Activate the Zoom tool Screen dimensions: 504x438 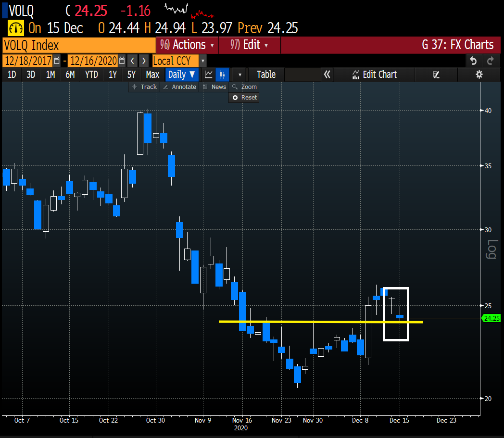pyautogui.click(x=244, y=87)
